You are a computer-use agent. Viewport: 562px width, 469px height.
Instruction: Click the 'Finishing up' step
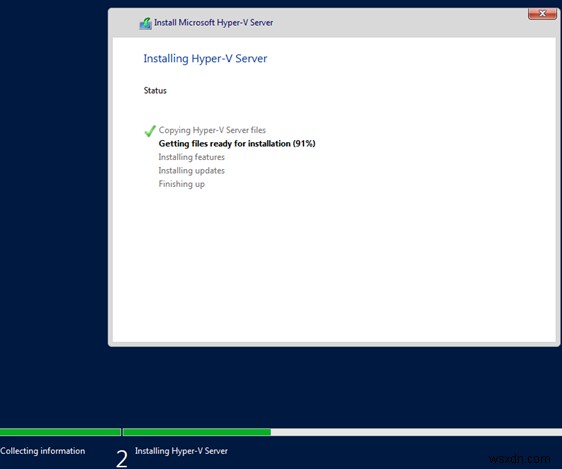click(182, 184)
